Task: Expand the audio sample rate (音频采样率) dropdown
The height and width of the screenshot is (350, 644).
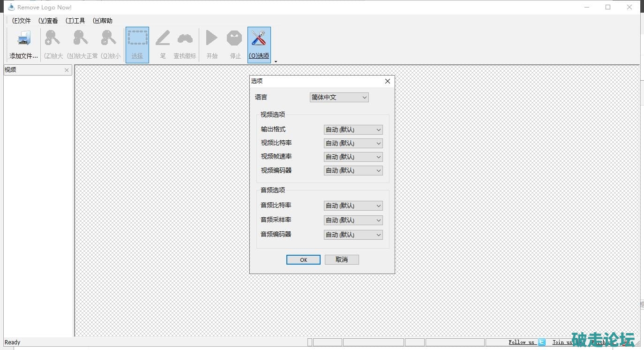Action: click(353, 220)
